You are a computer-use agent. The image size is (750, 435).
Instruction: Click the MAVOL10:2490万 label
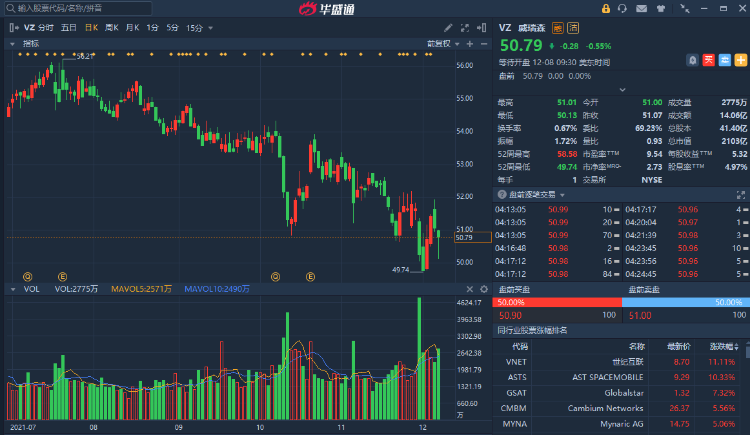(217, 289)
